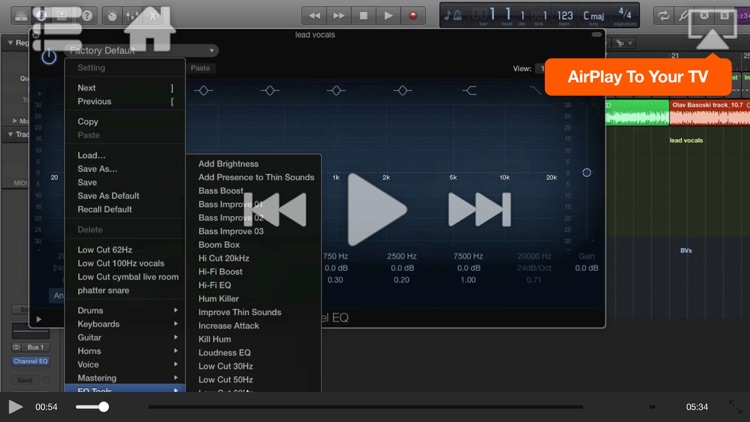The image size is (750, 422).
Task: Open the Factory Default preset dropdown
Action: 142,50
